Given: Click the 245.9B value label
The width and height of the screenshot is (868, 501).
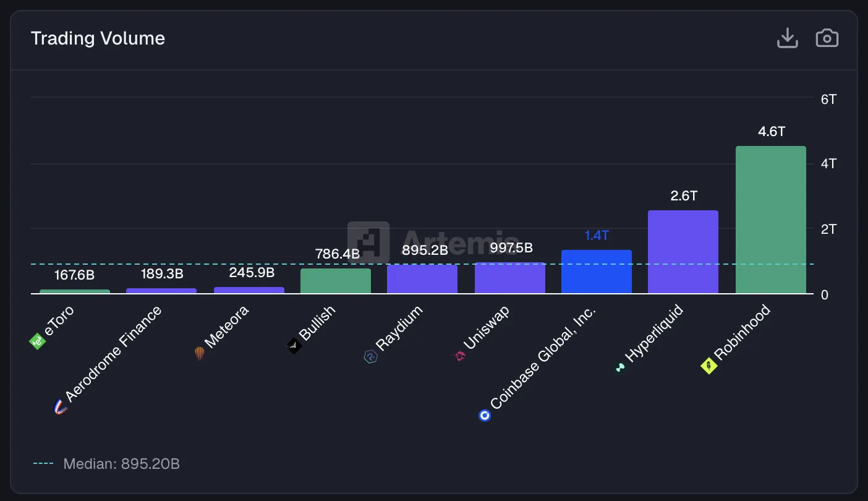Looking at the screenshot, I should (x=251, y=272).
